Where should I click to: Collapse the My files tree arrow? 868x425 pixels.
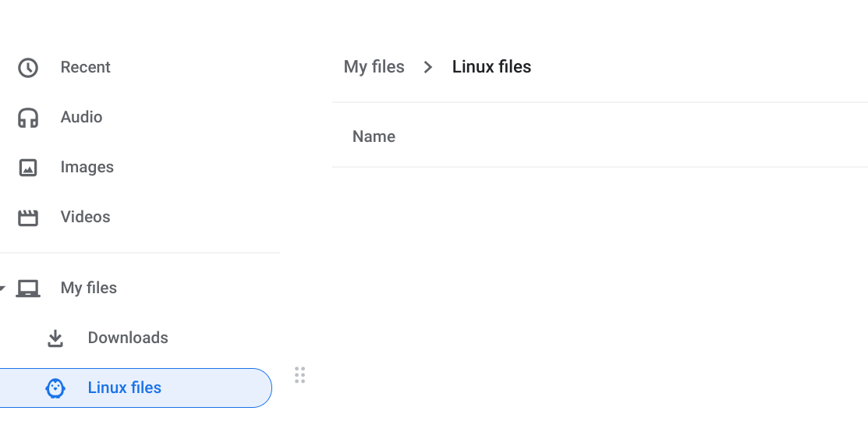[x=3, y=289]
